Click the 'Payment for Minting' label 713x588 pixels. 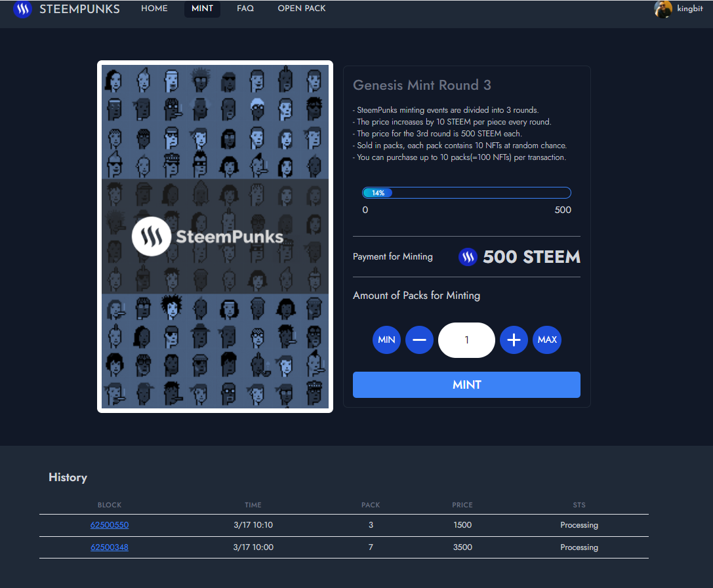coord(393,257)
